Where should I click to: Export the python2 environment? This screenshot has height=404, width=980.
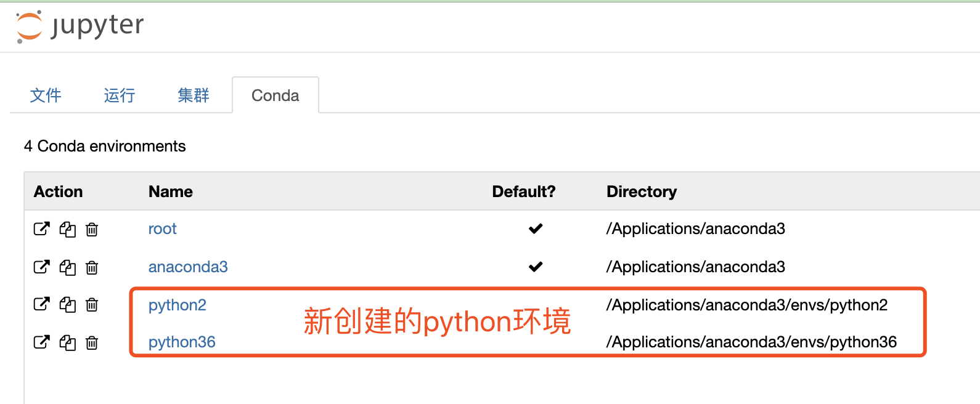[x=41, y=304]
